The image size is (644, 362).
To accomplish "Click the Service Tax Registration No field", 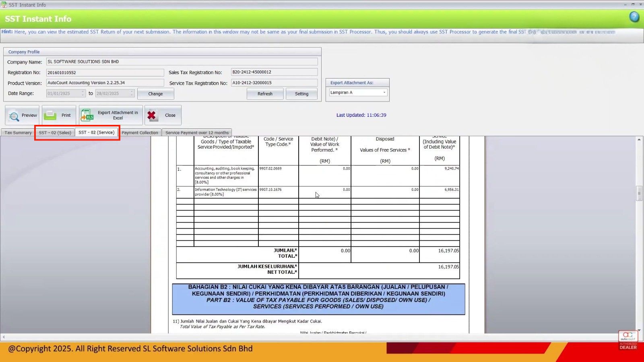I will [274, 83].
